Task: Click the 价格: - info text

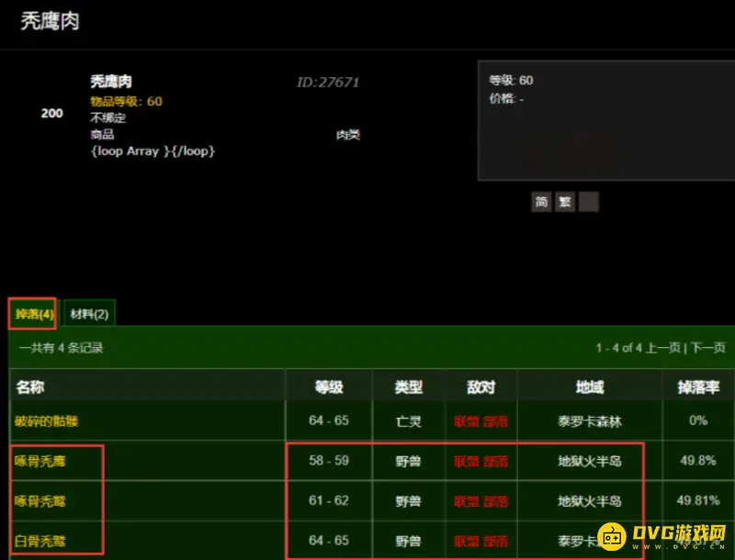Action: [x=507, y=98]
